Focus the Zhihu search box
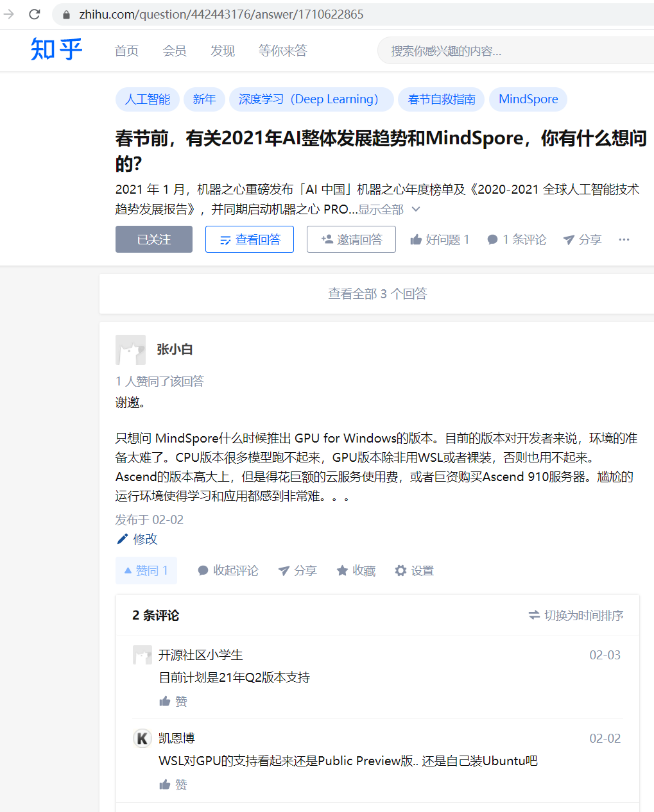Screen dimensions: 654x812 click(515, 51)
